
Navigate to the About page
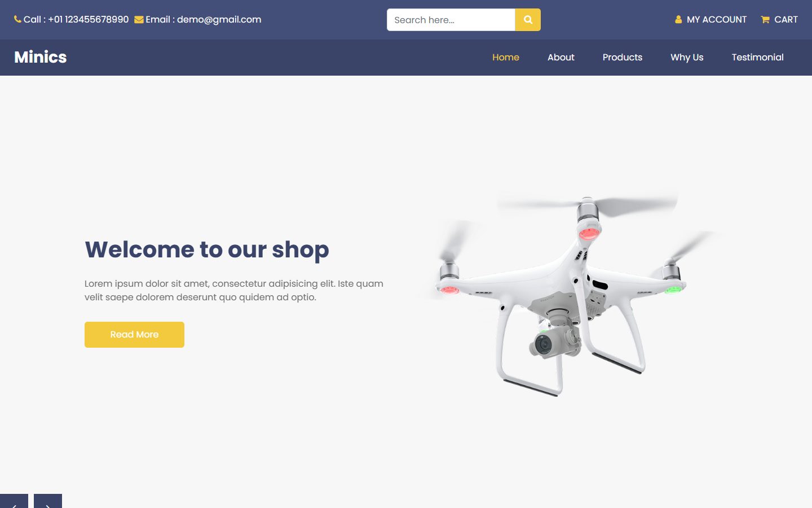pyautogui.click(x=561, y=57)
